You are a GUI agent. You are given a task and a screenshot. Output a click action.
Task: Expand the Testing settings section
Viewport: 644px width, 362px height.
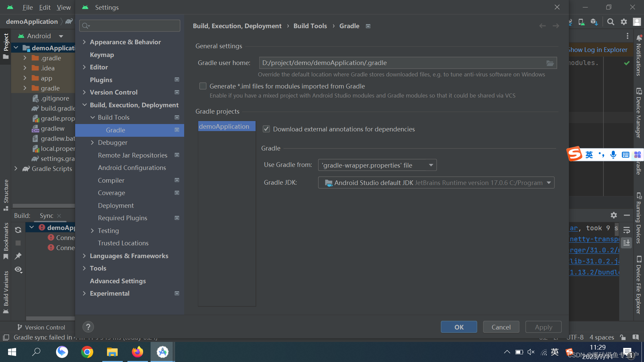(93, 231)
